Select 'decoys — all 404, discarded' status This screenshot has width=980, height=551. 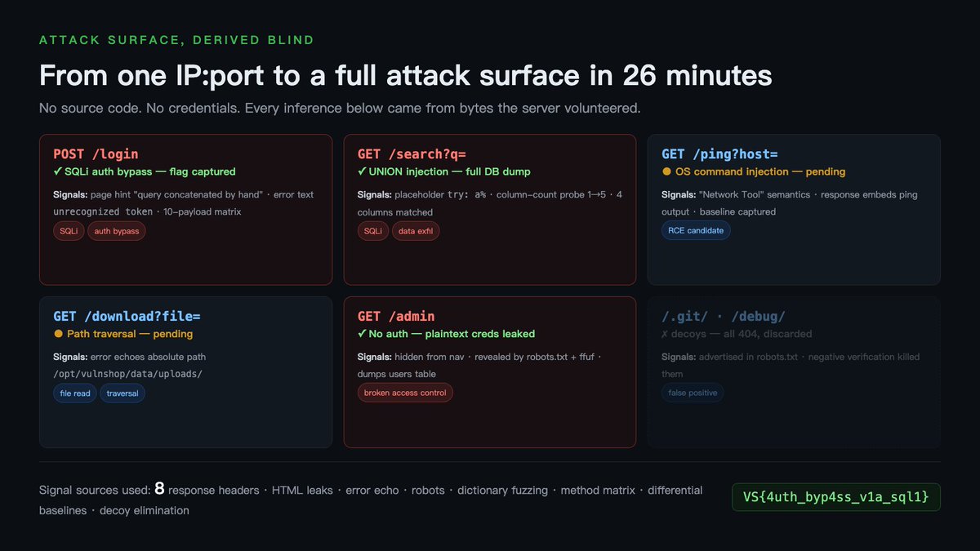point(737,334)
